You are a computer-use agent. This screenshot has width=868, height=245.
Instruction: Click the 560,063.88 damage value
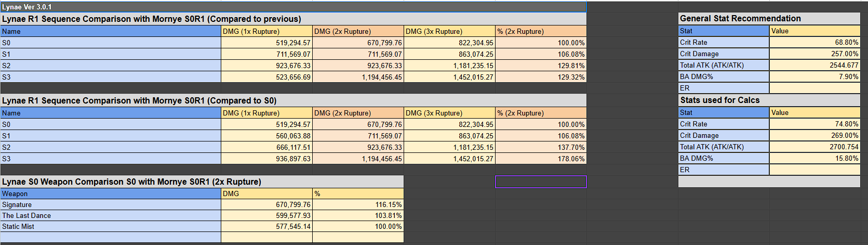point(266,136)
